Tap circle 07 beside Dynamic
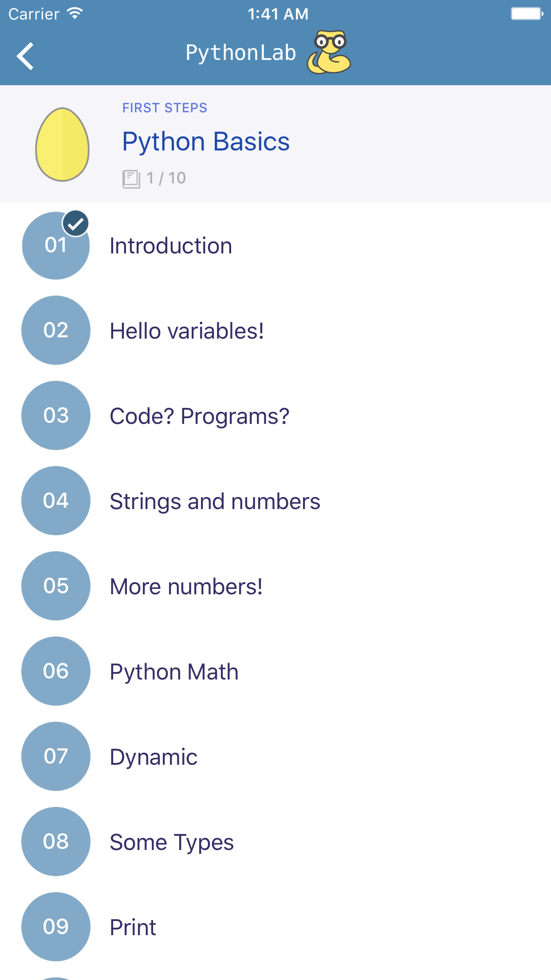This screenshot has height=980, width=551. (55, 756)
